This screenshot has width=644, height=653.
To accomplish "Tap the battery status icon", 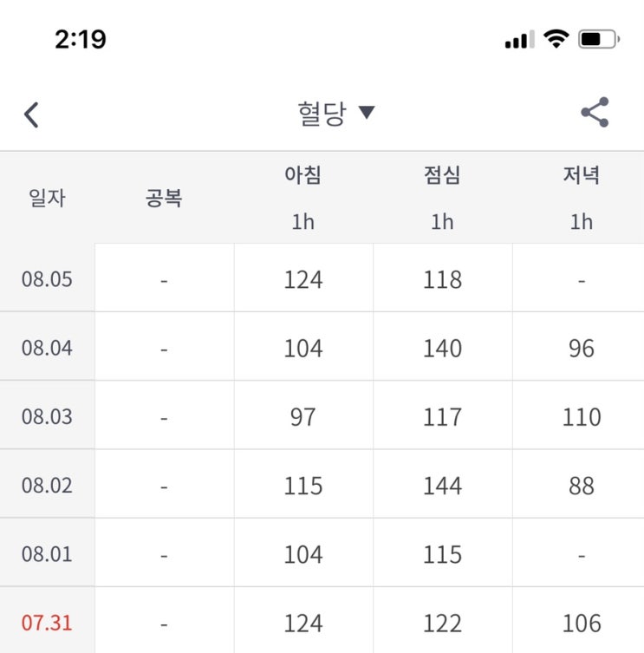I will (x=598, y=39).
